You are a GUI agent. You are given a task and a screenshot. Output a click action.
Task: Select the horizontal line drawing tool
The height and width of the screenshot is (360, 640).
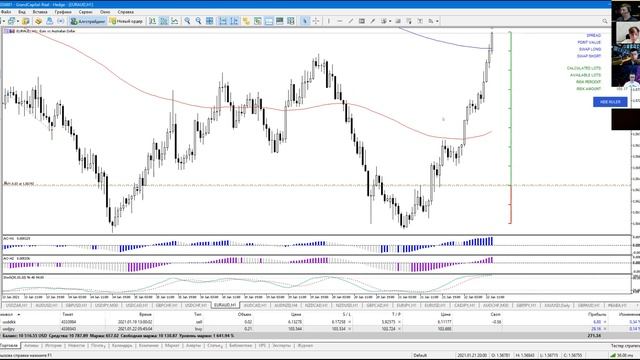340,21
